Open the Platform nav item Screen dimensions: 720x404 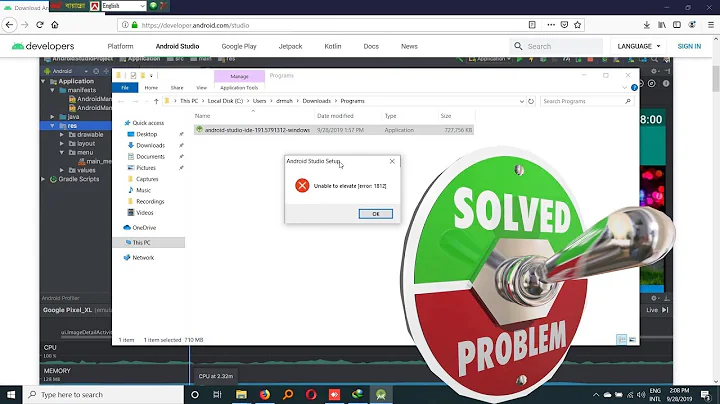tap(120, 46)
